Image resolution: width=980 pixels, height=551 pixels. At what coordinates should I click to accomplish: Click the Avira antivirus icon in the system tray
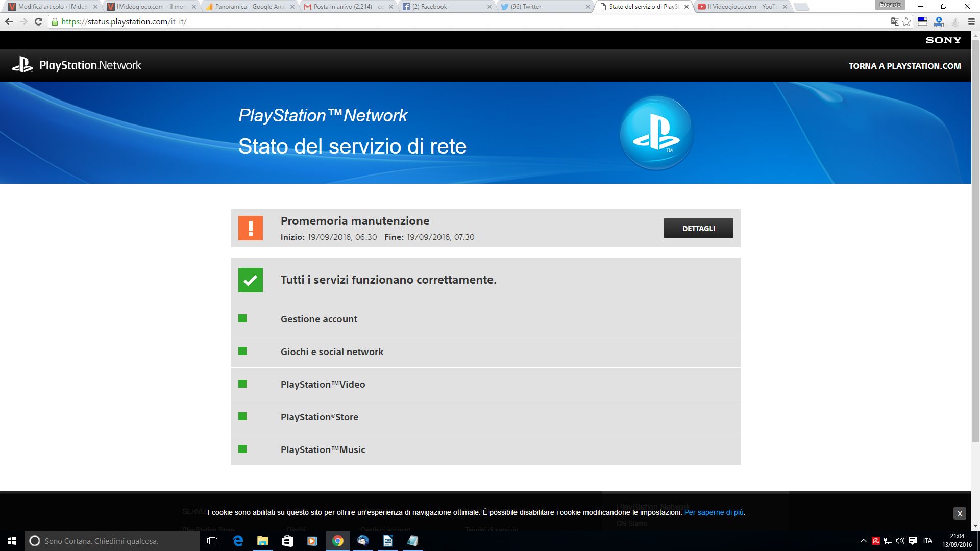tap(876, 541)
